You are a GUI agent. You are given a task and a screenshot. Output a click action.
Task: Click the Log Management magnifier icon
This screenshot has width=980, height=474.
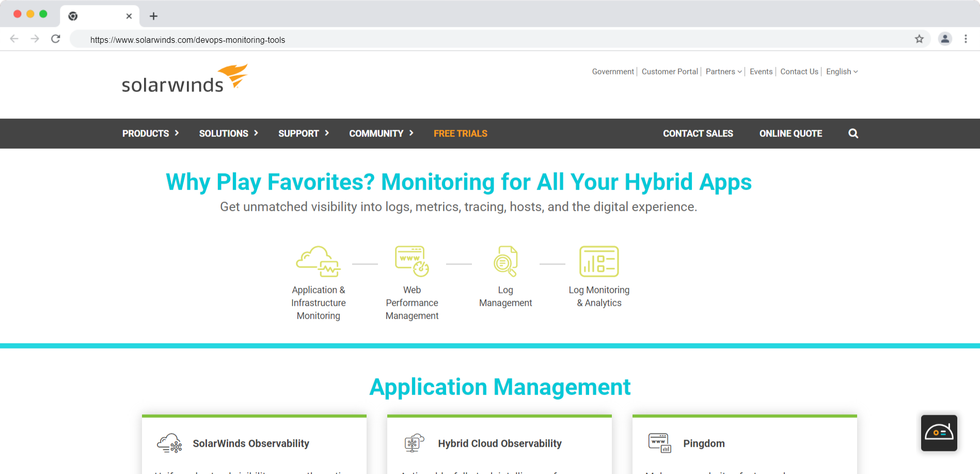pyautogui.click(x=505, y=261)
